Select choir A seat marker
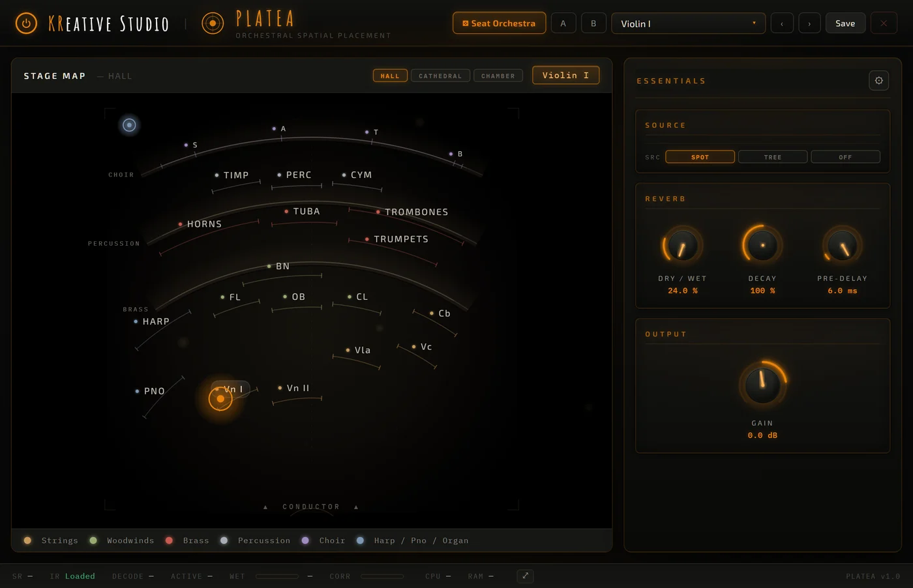 274,128
